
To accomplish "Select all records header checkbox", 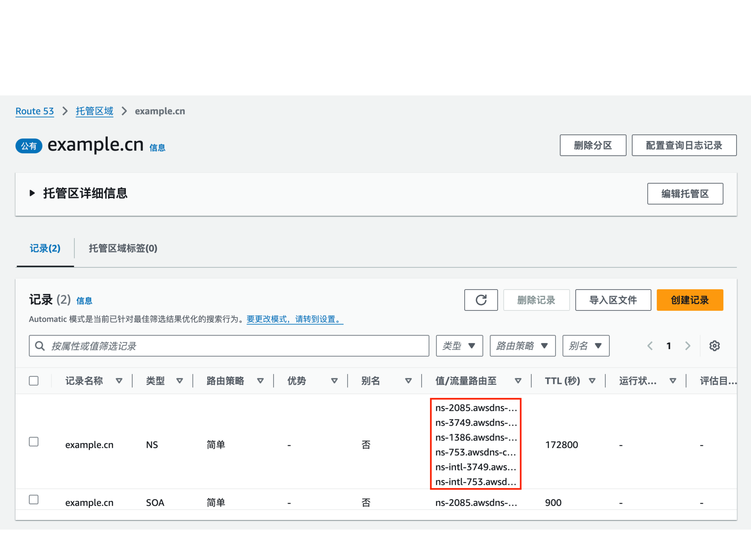I will click(x=34, y=381).
